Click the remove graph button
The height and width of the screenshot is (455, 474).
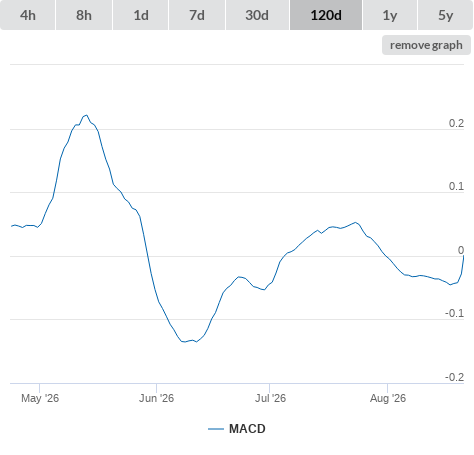point(426,45)
